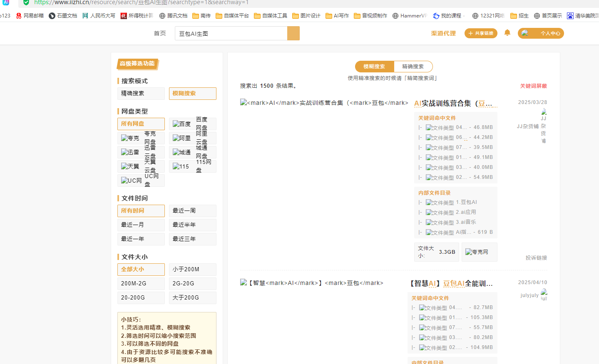Click the orange search button
The image size is (599, 364).
pos(293,33)
